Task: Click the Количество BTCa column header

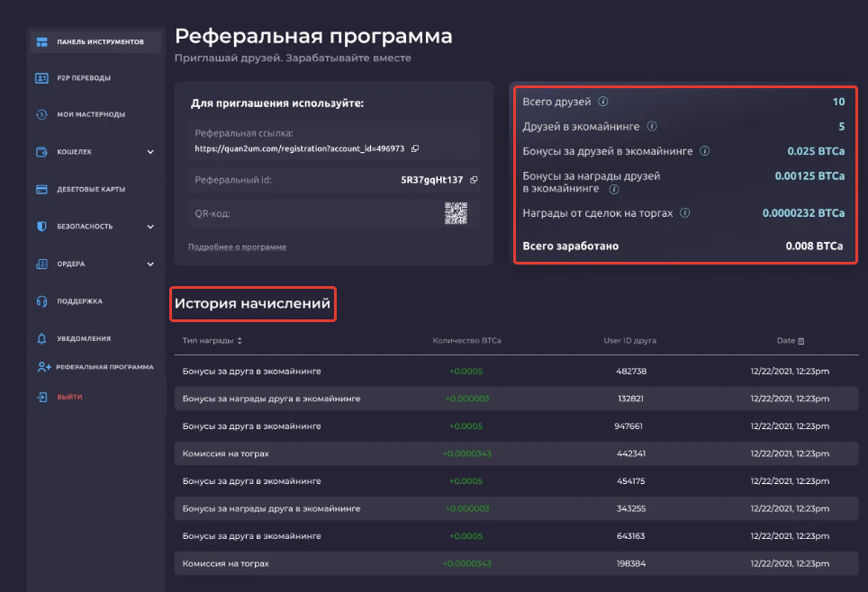Action: click(466, 341)
